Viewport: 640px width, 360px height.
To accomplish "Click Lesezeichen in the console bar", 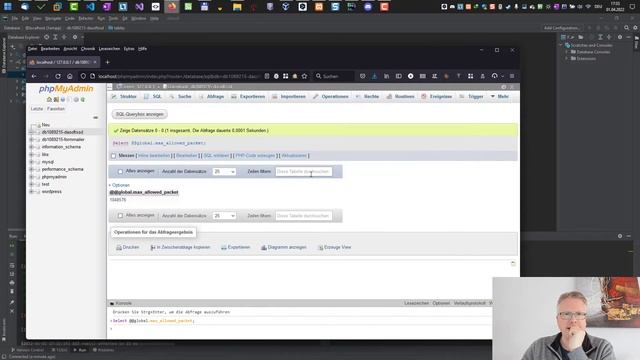I will pos(416,303).
